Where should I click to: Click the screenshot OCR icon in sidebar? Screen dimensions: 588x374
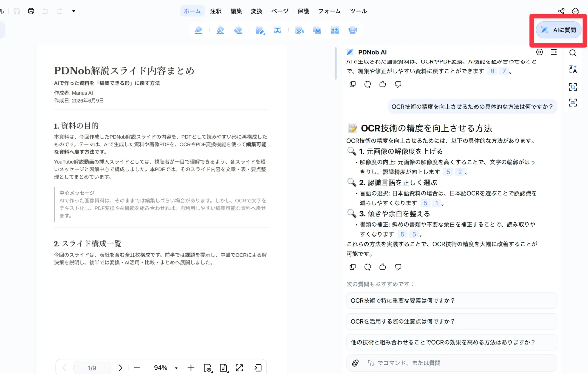pyautogui.click(x=573, y=102)
